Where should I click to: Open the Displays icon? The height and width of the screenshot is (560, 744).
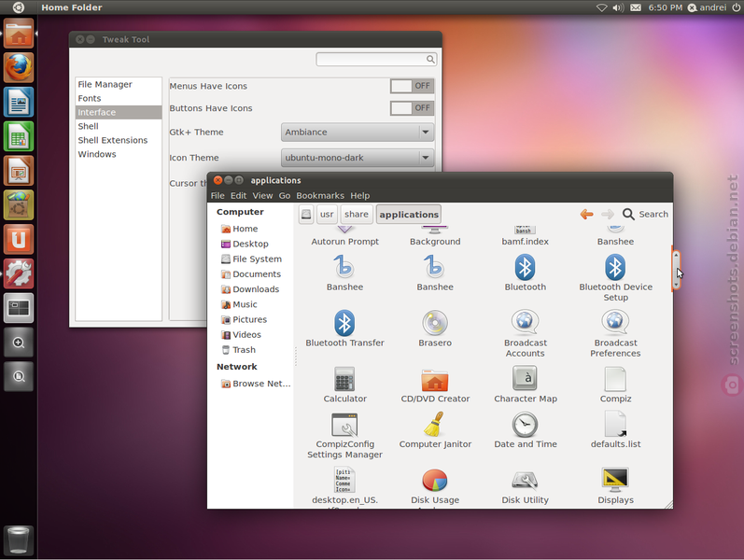615,480
